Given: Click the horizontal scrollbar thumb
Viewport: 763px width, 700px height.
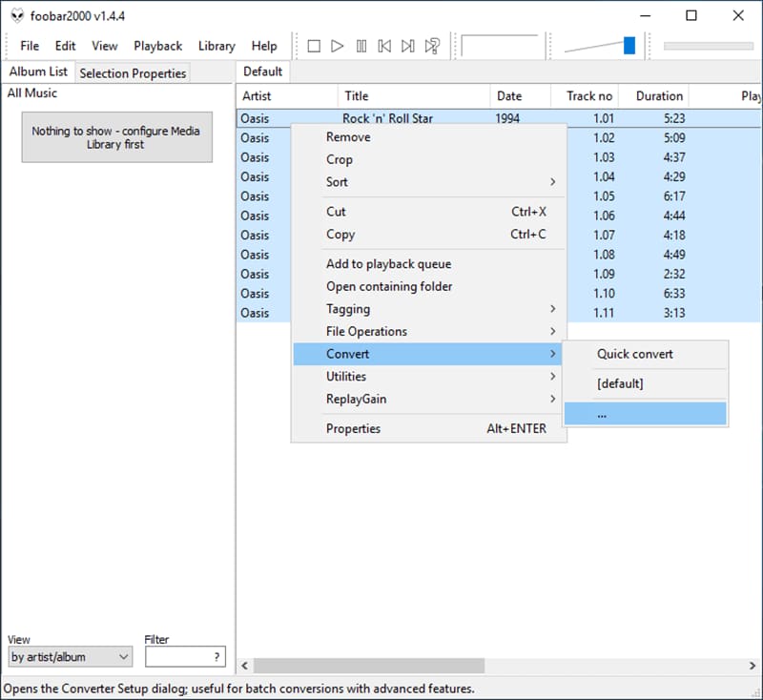Looking at the screenshot, I should (x=369, y=666).
